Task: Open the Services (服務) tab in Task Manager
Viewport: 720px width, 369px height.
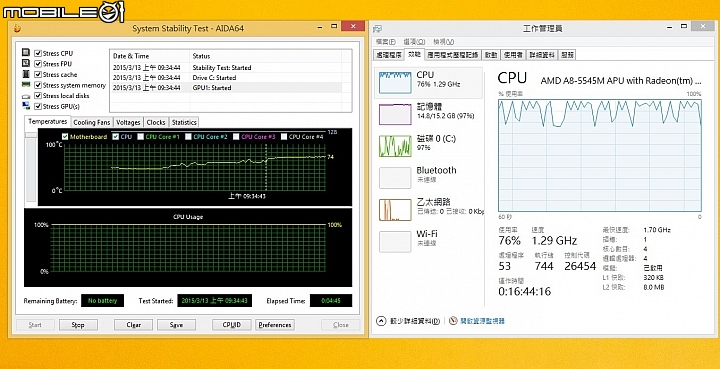Action: coord(567,55)
